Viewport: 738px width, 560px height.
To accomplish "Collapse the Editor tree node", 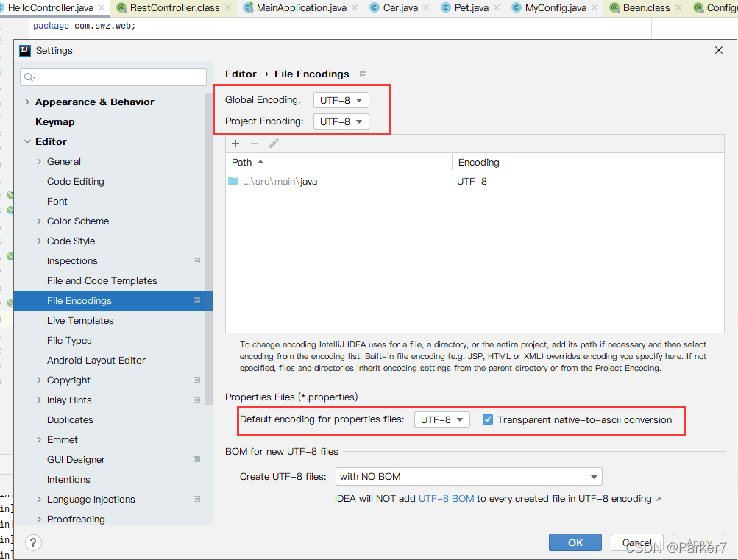I will point(27,141).
